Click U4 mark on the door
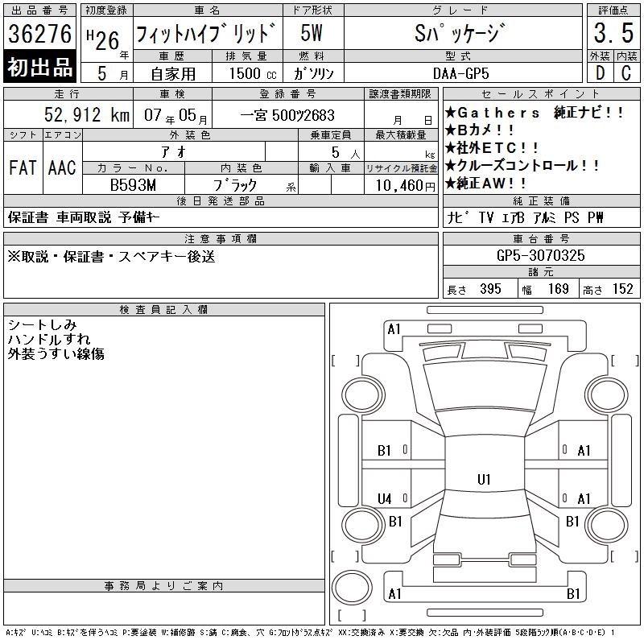 click(385, 499)
